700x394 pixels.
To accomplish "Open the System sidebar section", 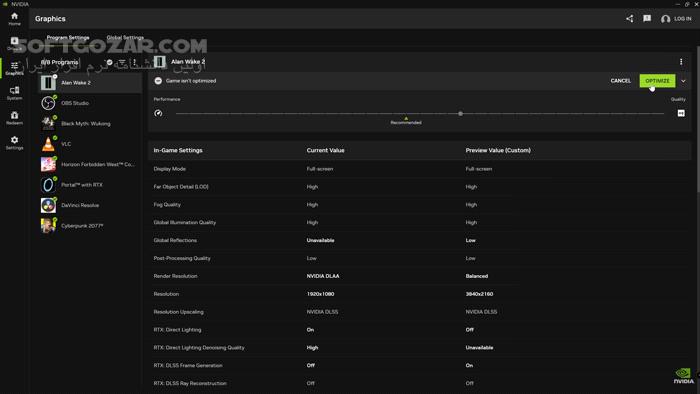I will (14, 93).
